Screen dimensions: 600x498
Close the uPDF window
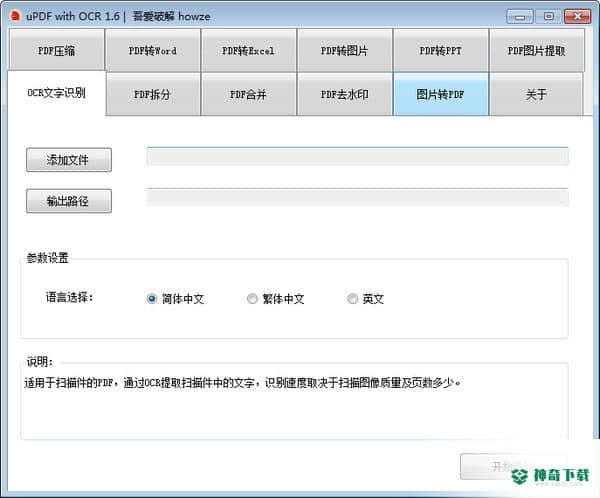coord(577,16)
